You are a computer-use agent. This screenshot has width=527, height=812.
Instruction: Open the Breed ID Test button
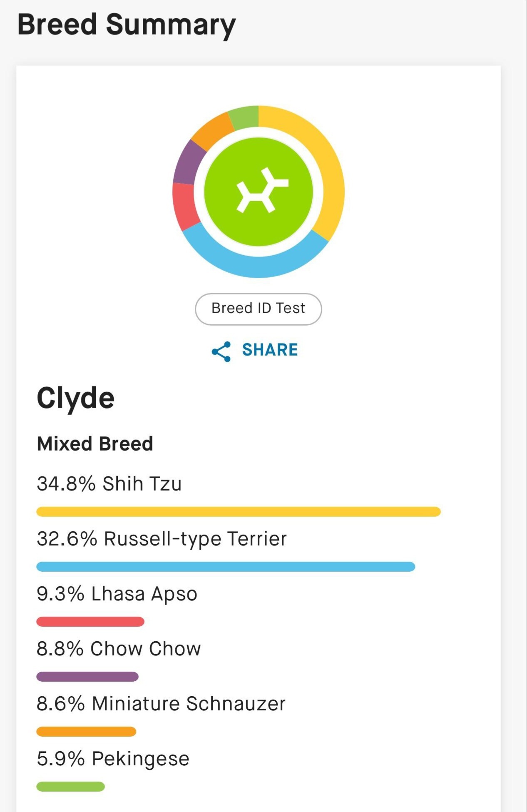click(259, 309)
